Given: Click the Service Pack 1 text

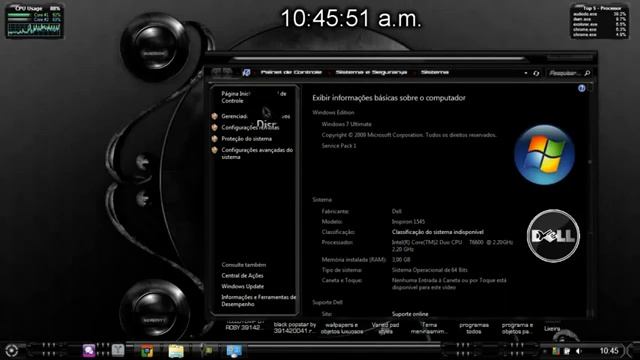Looking at the screenshot, I should pos(339,146).
